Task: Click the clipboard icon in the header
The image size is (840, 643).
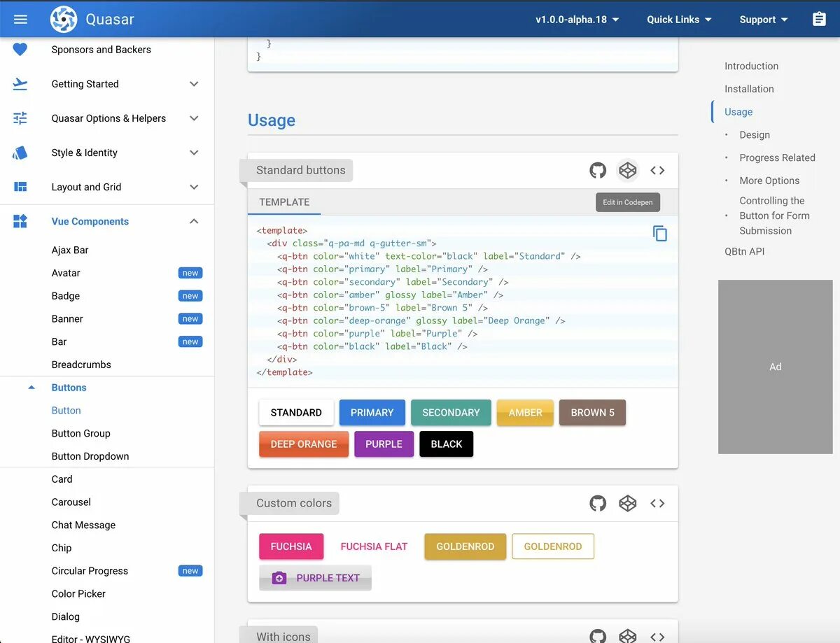Action: (x=819, y=20)
